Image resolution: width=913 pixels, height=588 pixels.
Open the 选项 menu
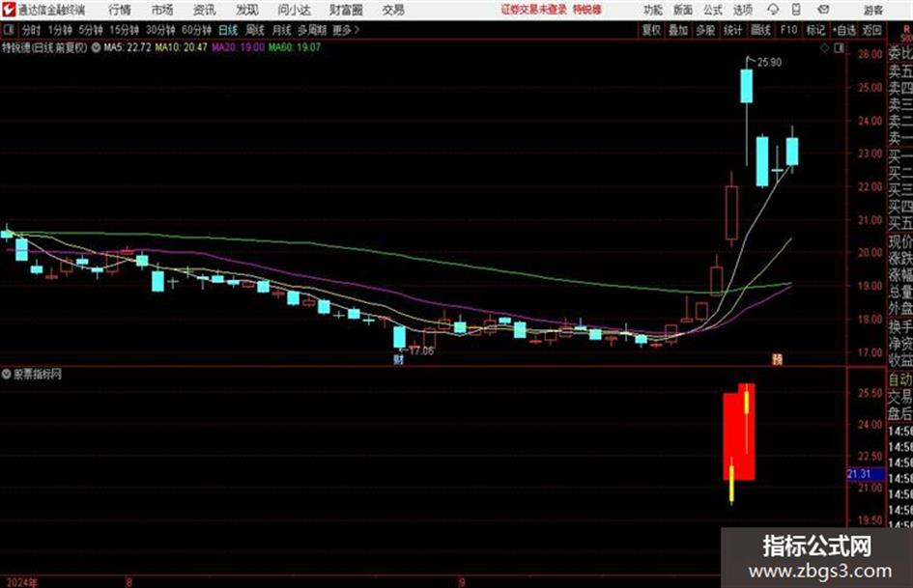(743, 10)
